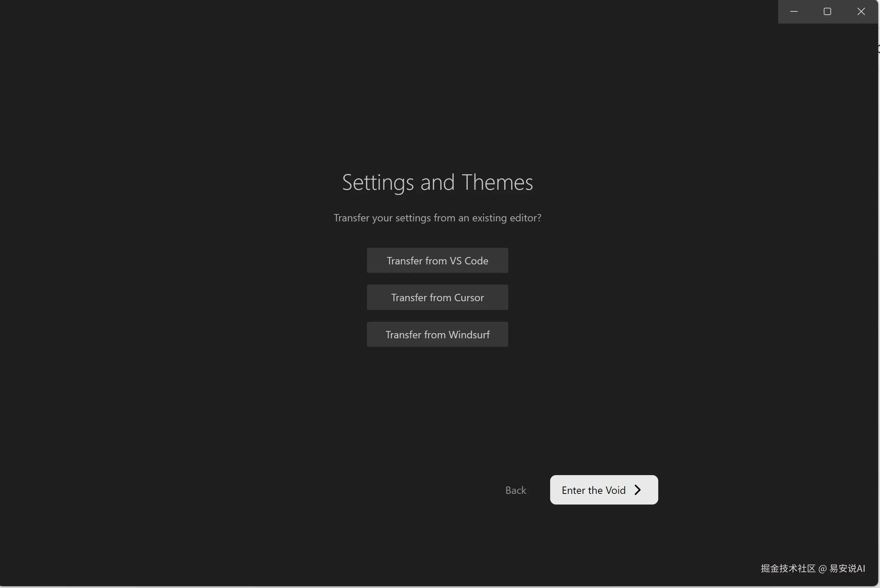The height and width of the screenshot is (588, 880).
Task: Click the right chevron arrow in Enter the Void
Action: (637, 490)
